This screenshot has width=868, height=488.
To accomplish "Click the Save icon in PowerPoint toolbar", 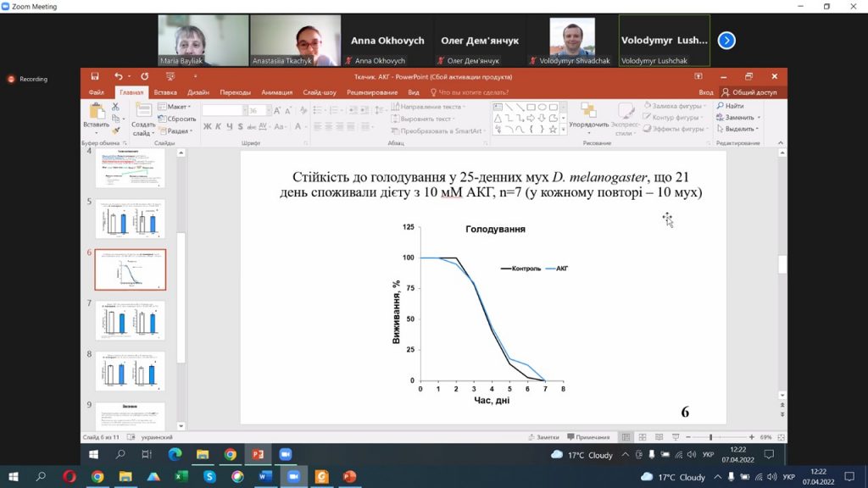I will 95,76.
